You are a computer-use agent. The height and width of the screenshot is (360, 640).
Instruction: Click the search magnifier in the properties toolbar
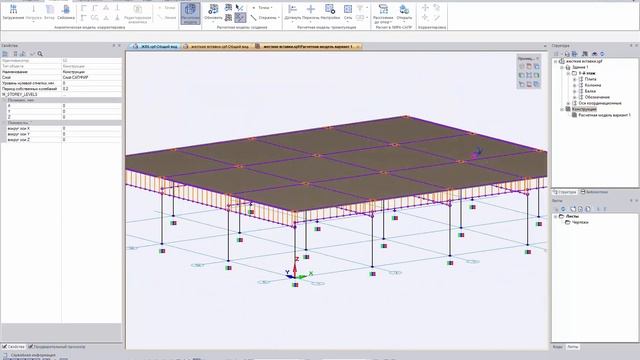click(40, 53)
